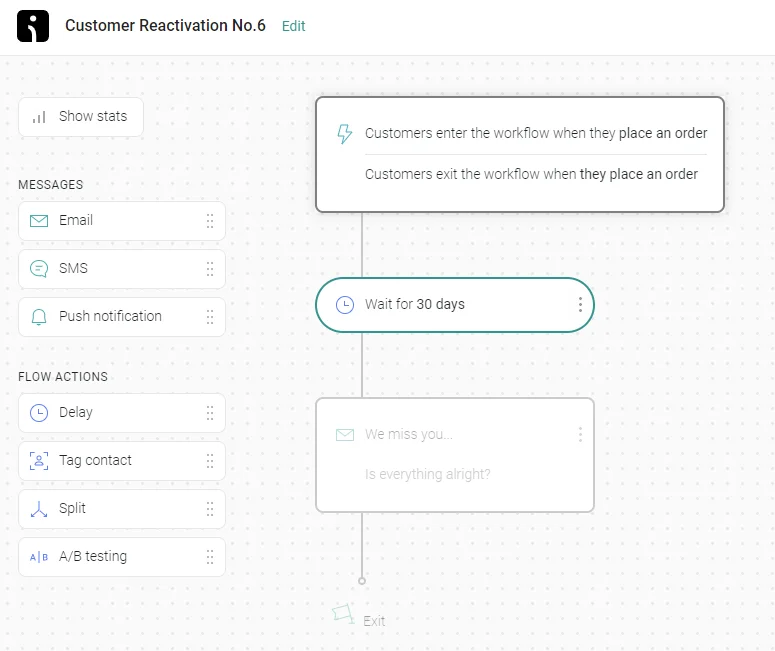Click the Exit label at workflow end
The width and height of the screenshot is (775, 651).
coord(374,621)
